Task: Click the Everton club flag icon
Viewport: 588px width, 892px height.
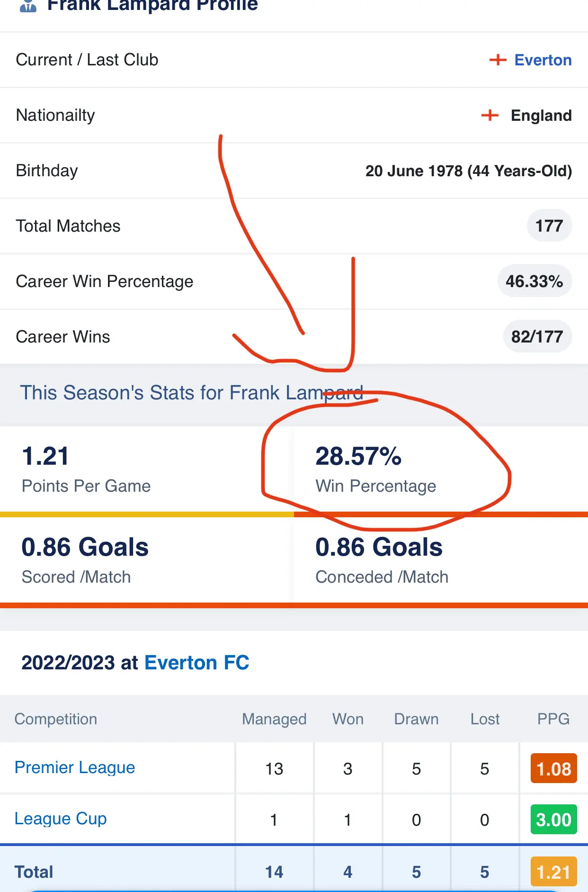Action: pyautogui.click(x=498, y=60)
